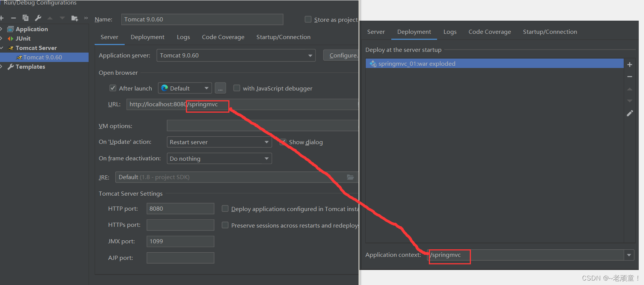Click the springmvc_01 artifact icon
Image resolution: width=644 pixels, height=285 pixels.
[x=373, y=63]
